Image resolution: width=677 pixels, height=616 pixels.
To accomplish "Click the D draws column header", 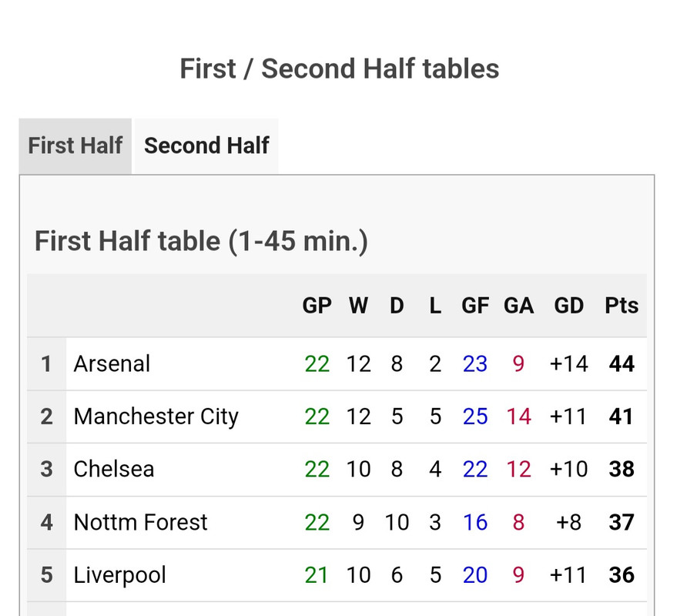I will [397, 306].
